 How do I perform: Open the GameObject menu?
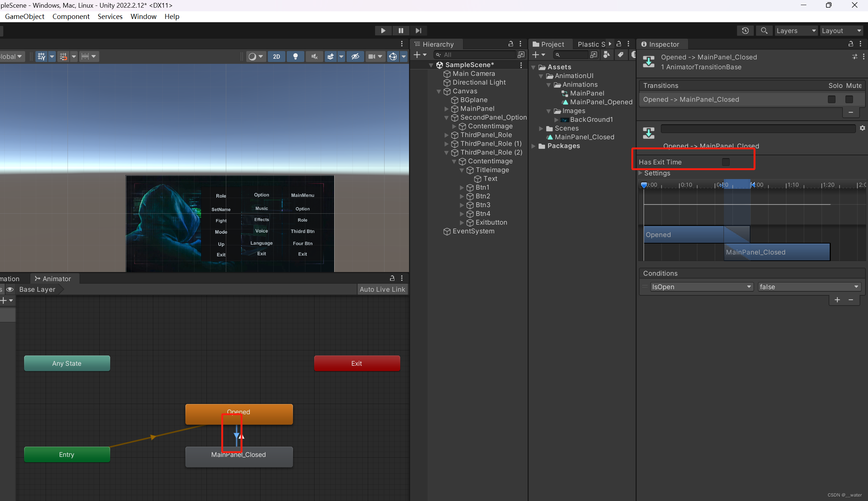pos(24,16)
